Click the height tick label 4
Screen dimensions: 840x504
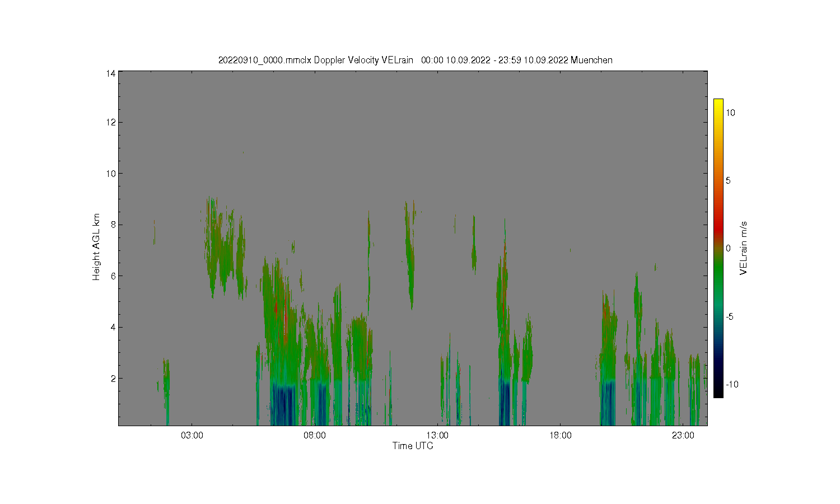click(x=113, y=327)
